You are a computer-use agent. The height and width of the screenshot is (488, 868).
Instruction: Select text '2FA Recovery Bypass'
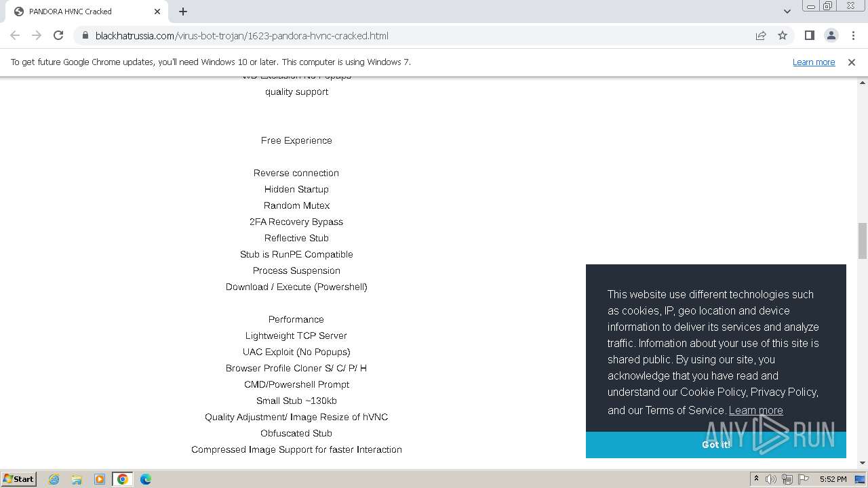click(x=296, y=222)
